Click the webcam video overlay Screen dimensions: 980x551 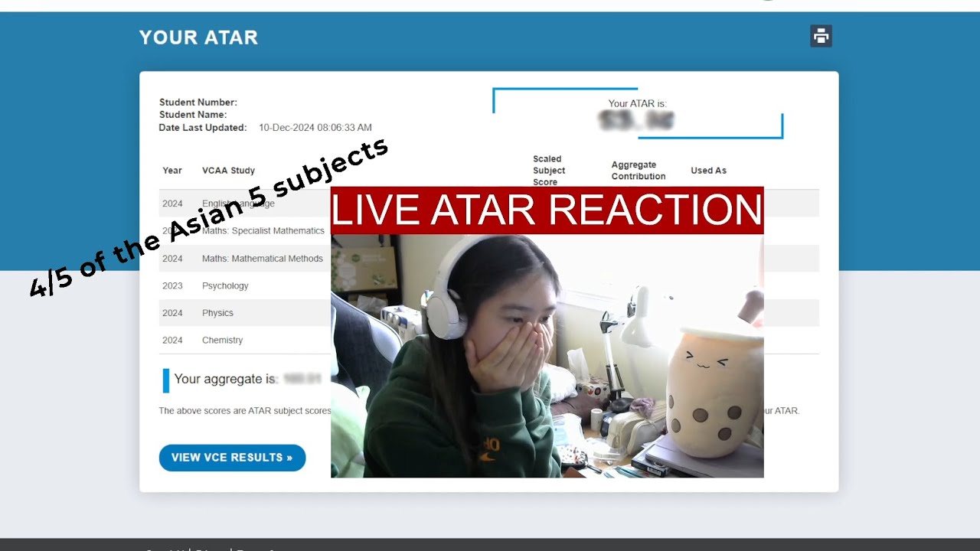(x=547, y=356)
